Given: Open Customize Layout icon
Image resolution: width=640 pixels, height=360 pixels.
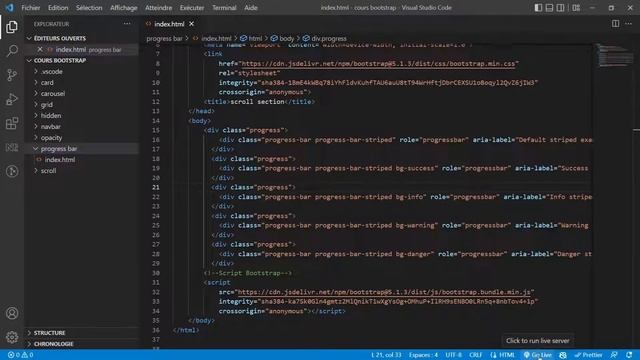Looking at the screenshot, I should click(576, 8).
